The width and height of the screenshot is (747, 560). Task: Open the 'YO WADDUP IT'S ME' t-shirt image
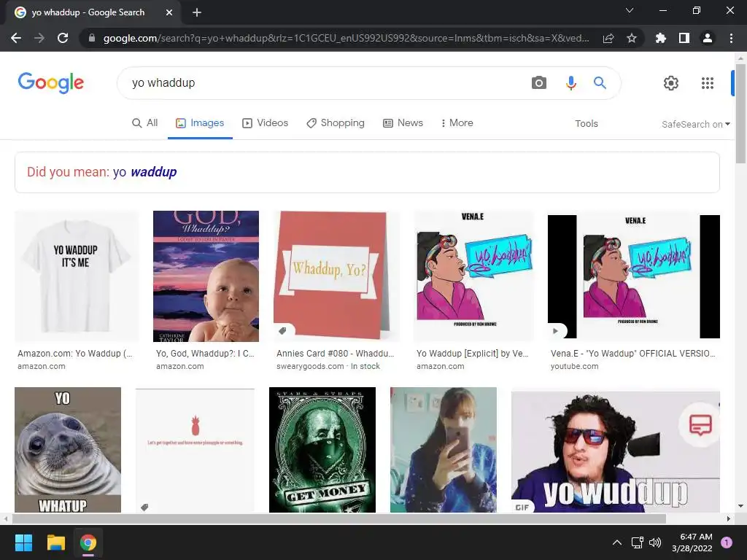pos(76,276)
